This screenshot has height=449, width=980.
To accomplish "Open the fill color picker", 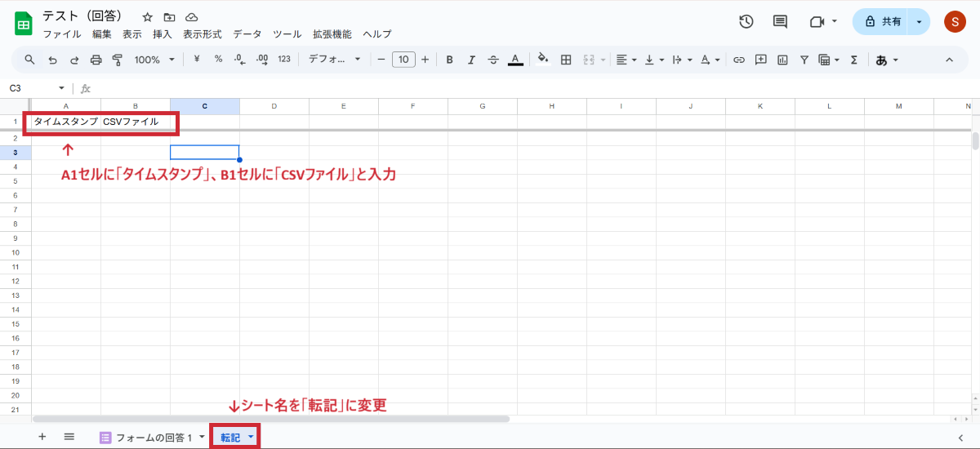I will (543, 60).
